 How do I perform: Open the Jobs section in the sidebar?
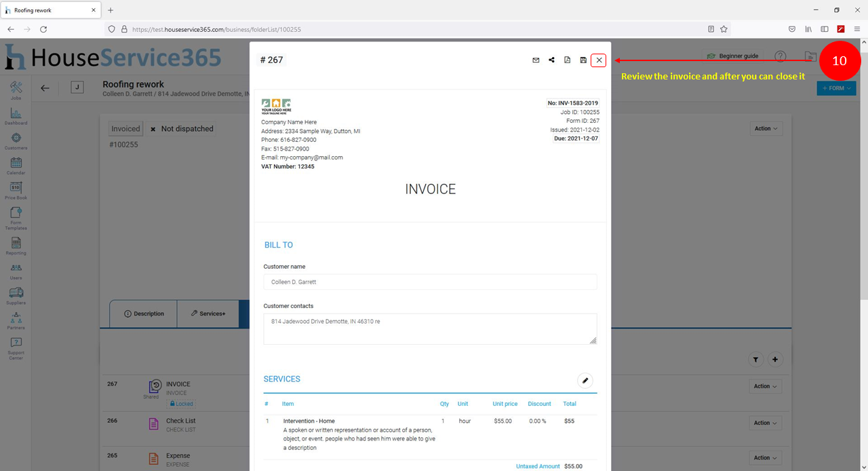pyautogui.click(x=16, y=90)
